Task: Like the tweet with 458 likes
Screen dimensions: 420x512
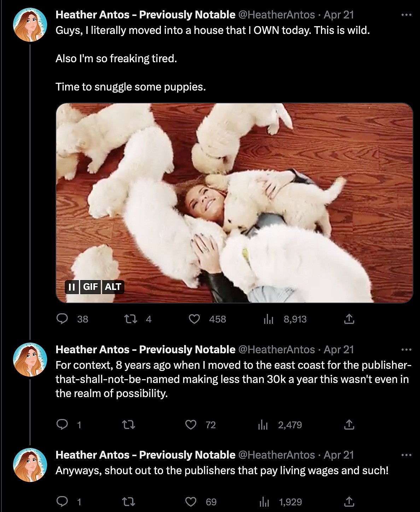Action: [194, 319]
